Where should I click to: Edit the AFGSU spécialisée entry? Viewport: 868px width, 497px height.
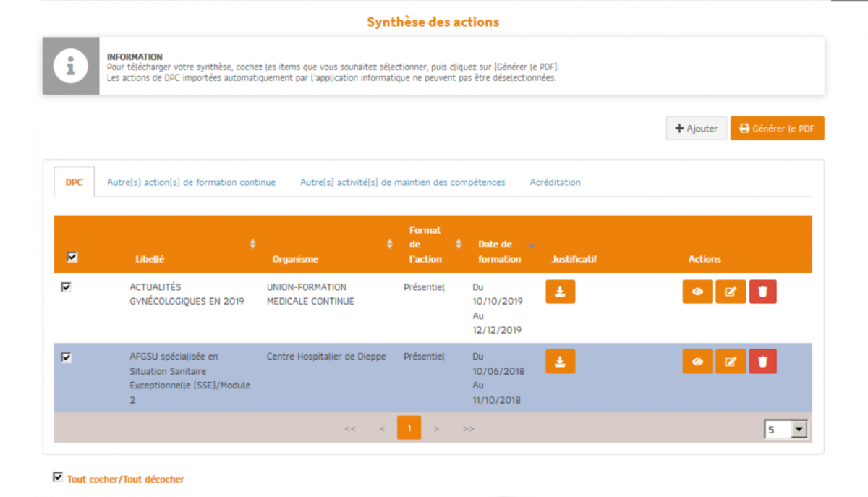pyautogui.click(x=731, y=362)
